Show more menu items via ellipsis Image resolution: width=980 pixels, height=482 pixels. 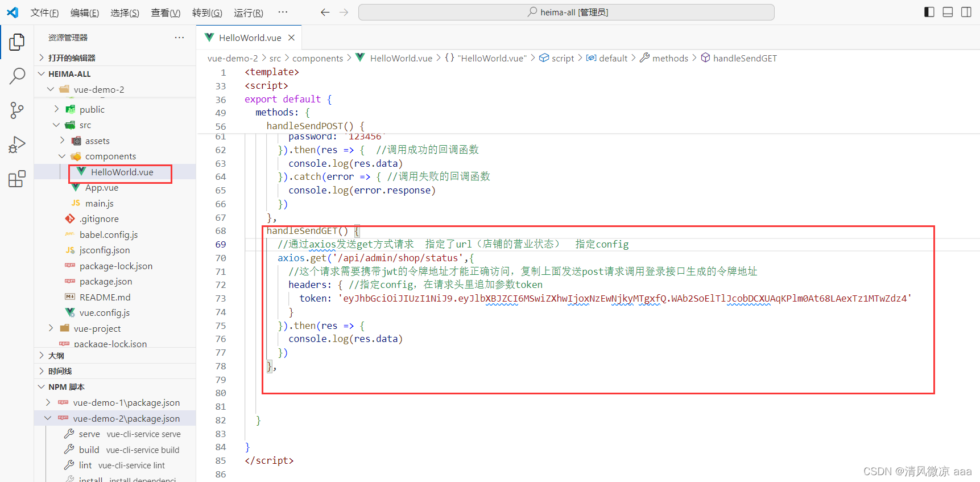point(283,12)
